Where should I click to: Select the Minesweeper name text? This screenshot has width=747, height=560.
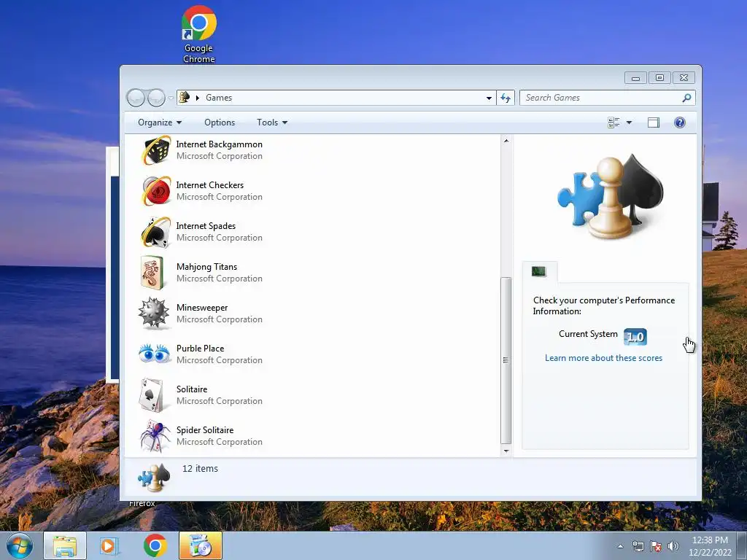pyautogui.click(x=202, y=308)
